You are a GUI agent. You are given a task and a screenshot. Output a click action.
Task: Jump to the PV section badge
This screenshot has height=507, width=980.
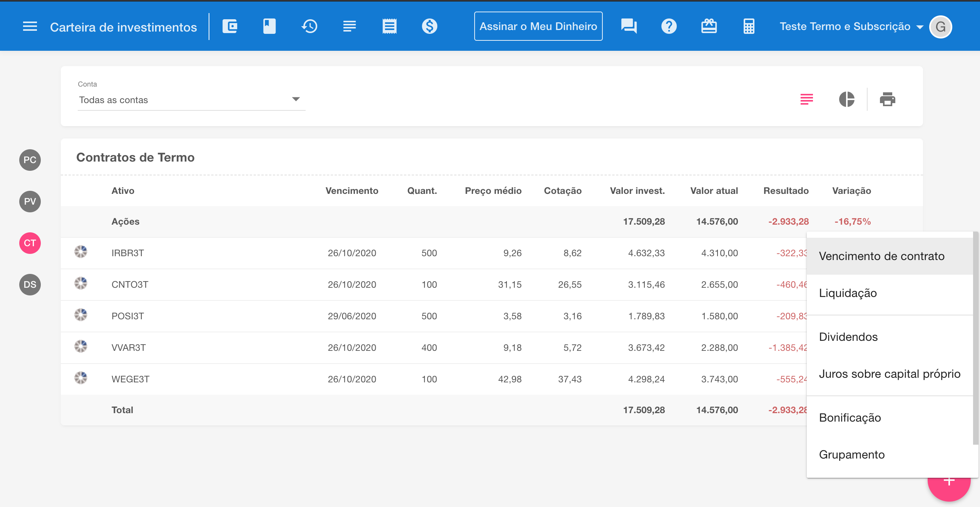[x=30, y=201]
